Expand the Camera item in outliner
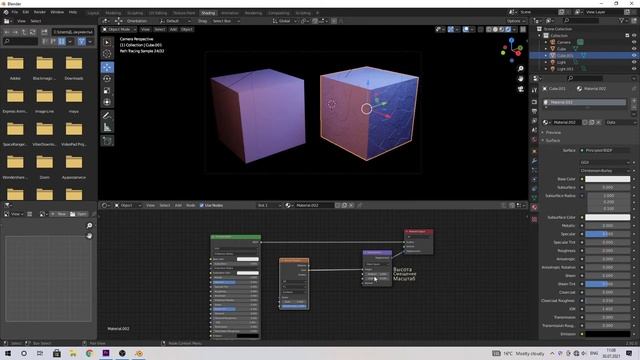 [x=546, y=42]
